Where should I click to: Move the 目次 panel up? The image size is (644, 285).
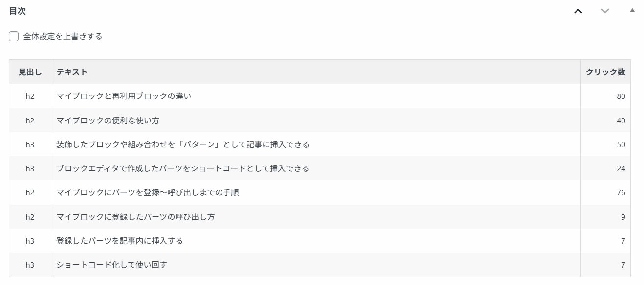click(578, 11)
